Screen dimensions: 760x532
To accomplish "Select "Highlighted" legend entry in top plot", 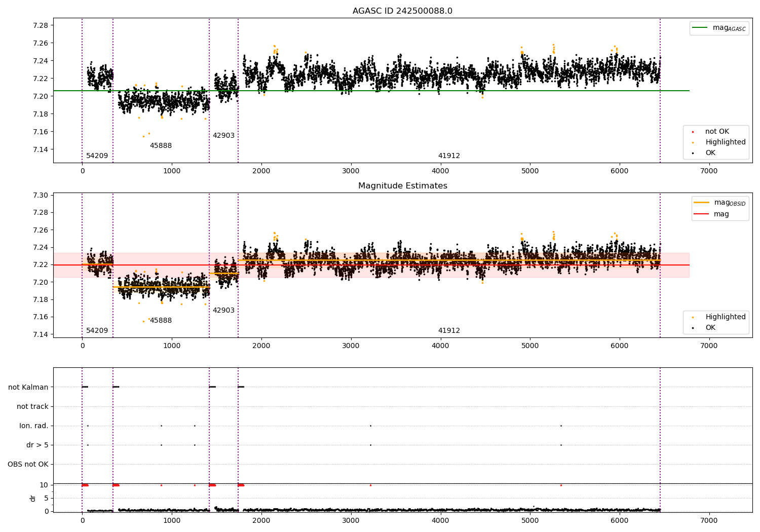I will [725, 142].
